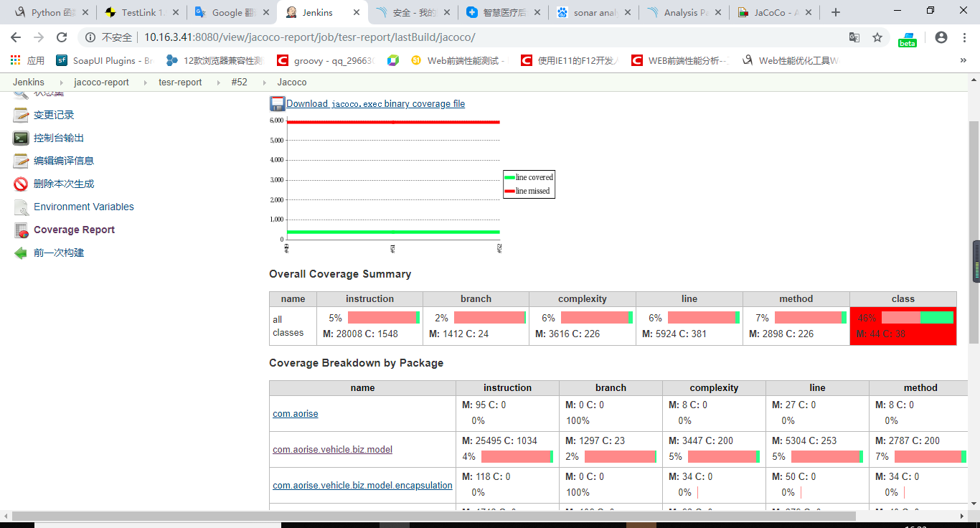Download the jacoco.exec binary coverage file
Image resolution: width=980 pixels, height=528 pixels.
coord(375,103)
